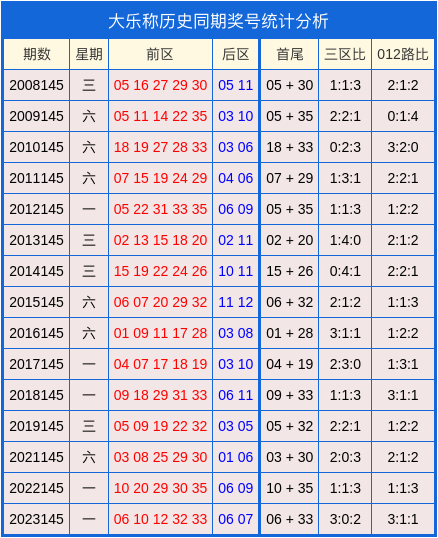Screen dimensions: 438x538
Task: Click back numbers 01 06
Action: (236, 457)
